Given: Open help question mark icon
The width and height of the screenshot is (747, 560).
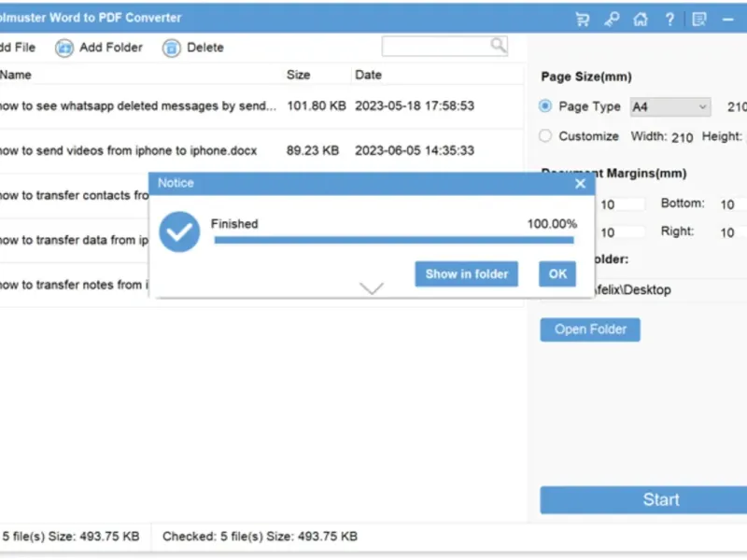Looking at the screenshot, I should pyautogui.click(x=669, y=19).
